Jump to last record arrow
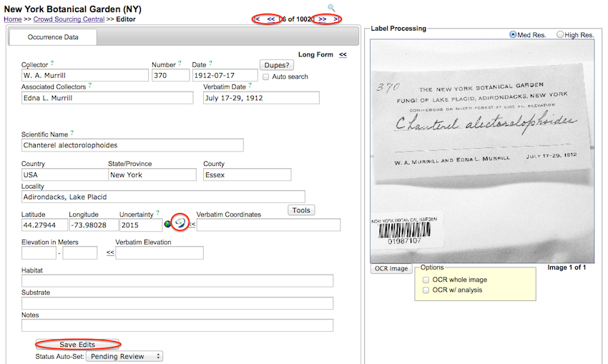Viewport: 608px width, 364px height. pyautogui.click(x=337, y=19)
